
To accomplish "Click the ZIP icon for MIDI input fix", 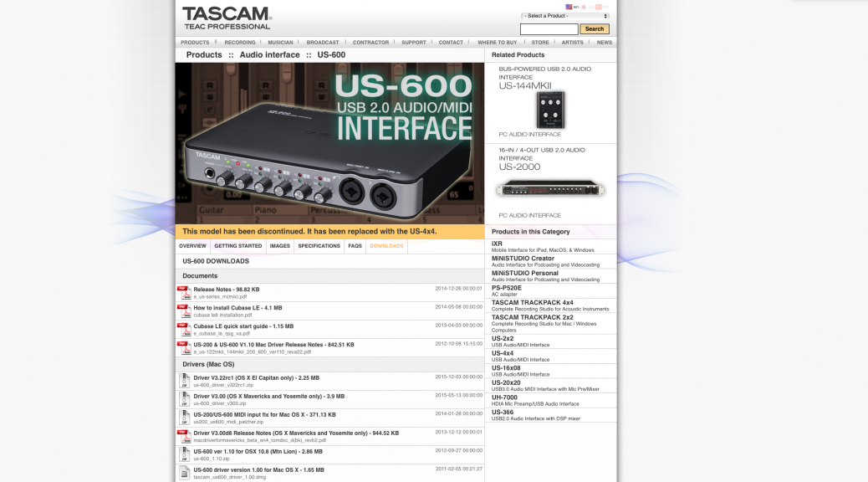I will point(184,418).
